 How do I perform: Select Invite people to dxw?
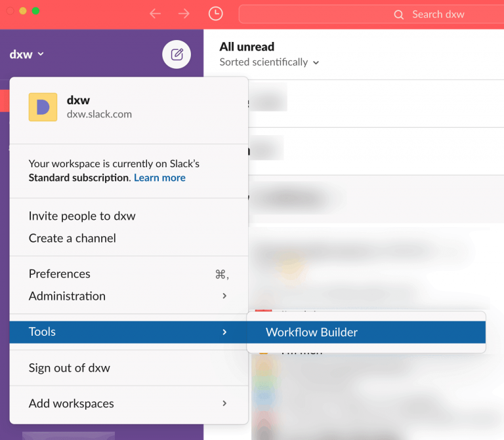click(129, 216)
